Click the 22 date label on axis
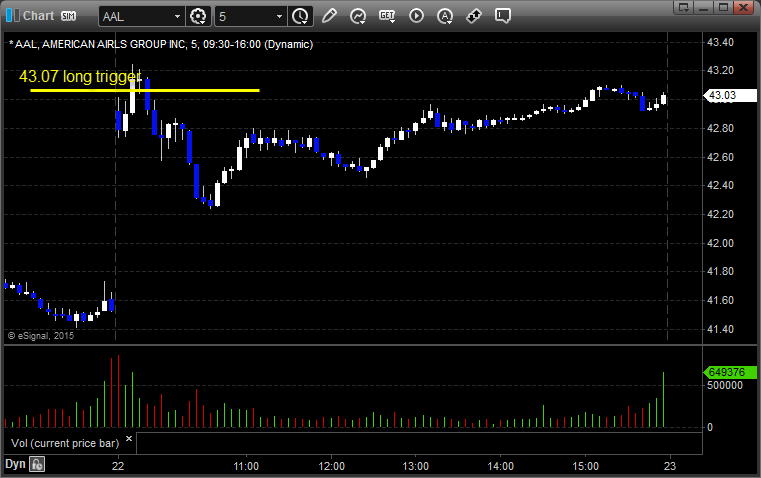This screenshot has width=761, height=478. pyautogui.click(x=118, y=466)
